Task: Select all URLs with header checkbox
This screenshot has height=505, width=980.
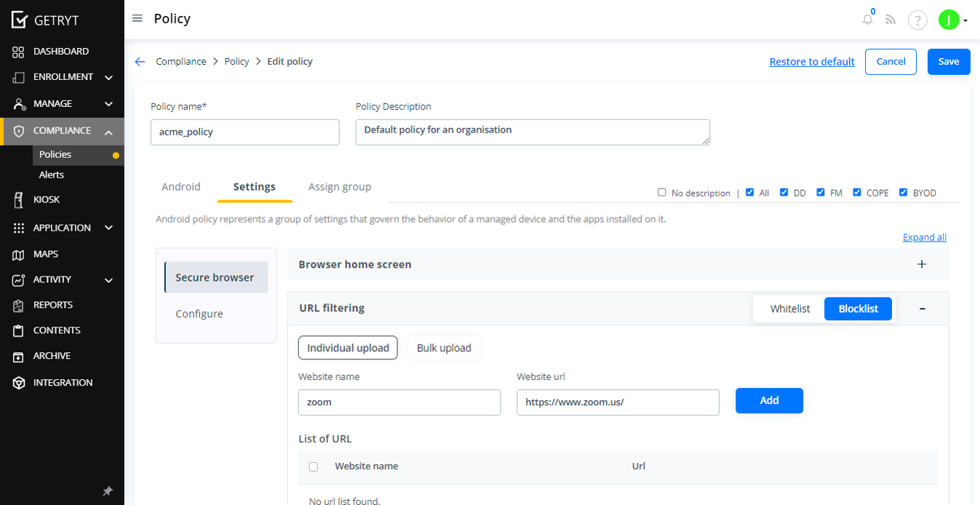Action: (x=314, y=466)
